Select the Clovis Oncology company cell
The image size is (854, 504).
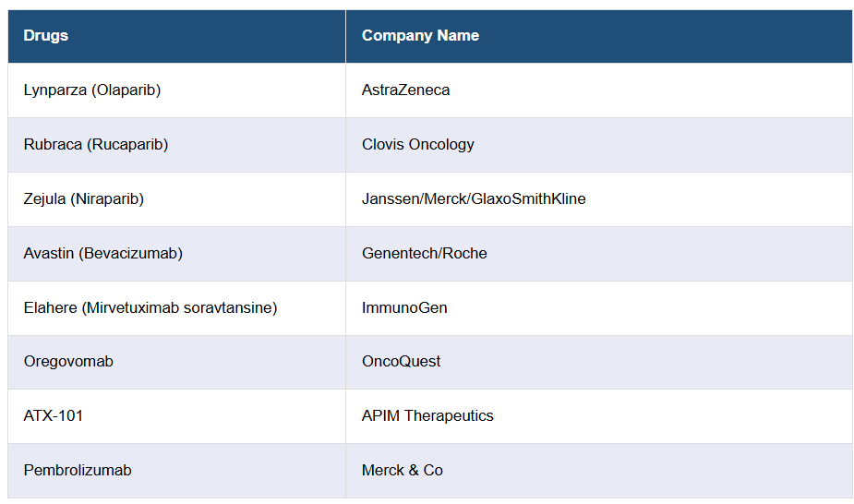point(417,145)
